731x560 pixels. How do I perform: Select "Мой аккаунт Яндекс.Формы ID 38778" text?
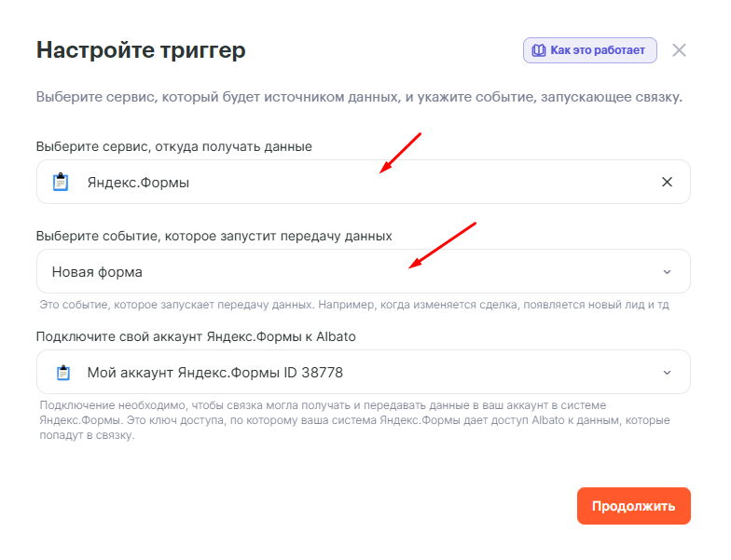214,373
